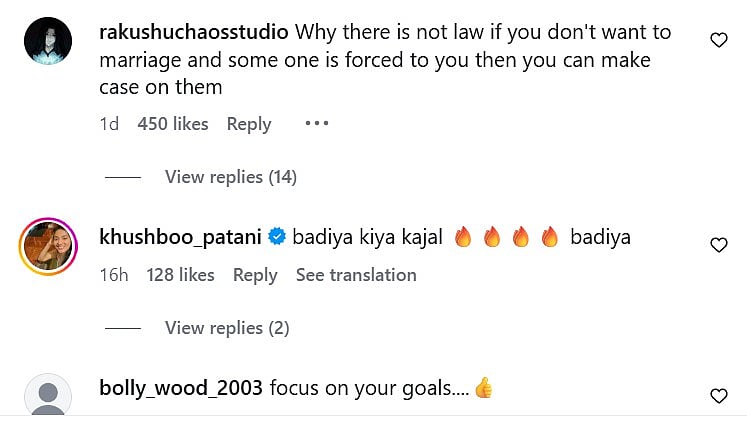
Task: Click the 16h timestamp
Action: [114, 275]
